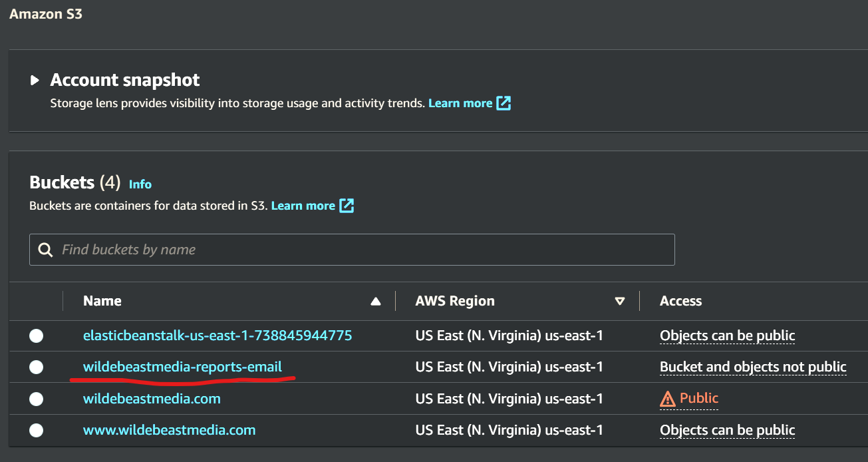Click the external link icon after Buckets Learn more
Screen dimensions: 868x462
[x=347, y=206]
